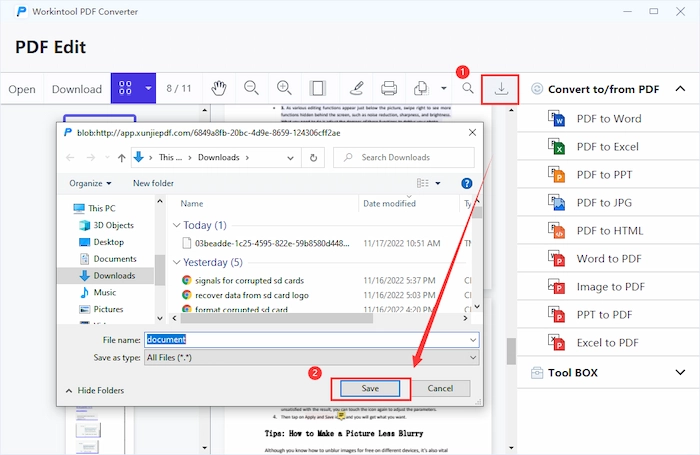Click the rotate pages icon

point(421,88)
